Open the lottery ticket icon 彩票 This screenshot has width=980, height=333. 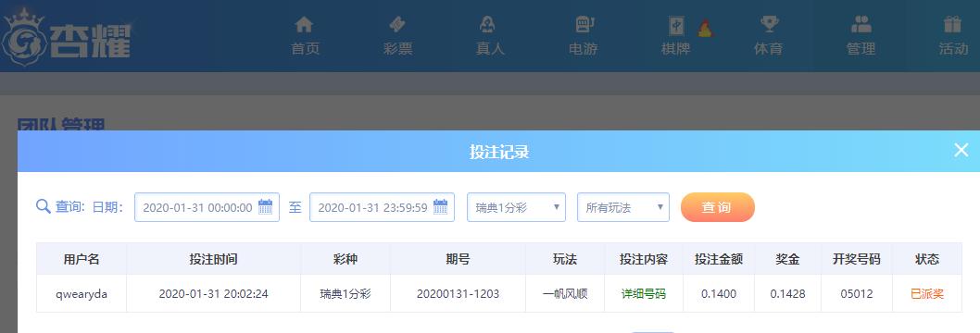point(396,25)
